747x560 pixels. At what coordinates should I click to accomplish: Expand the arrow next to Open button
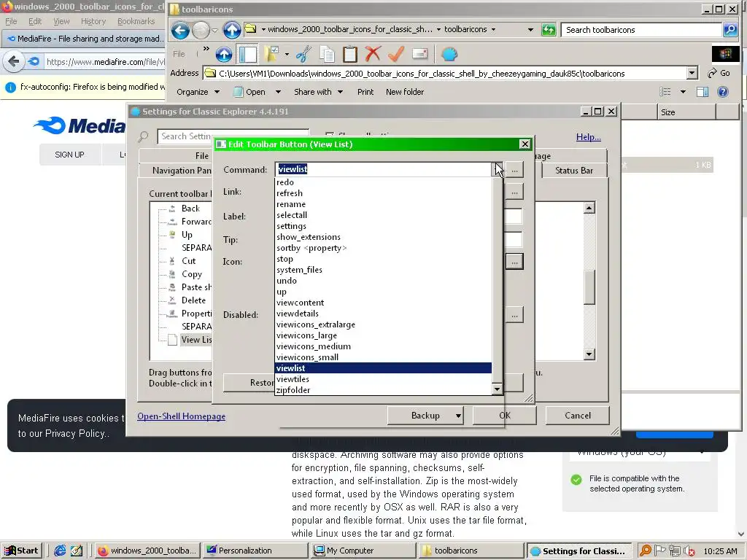(278, 92)
